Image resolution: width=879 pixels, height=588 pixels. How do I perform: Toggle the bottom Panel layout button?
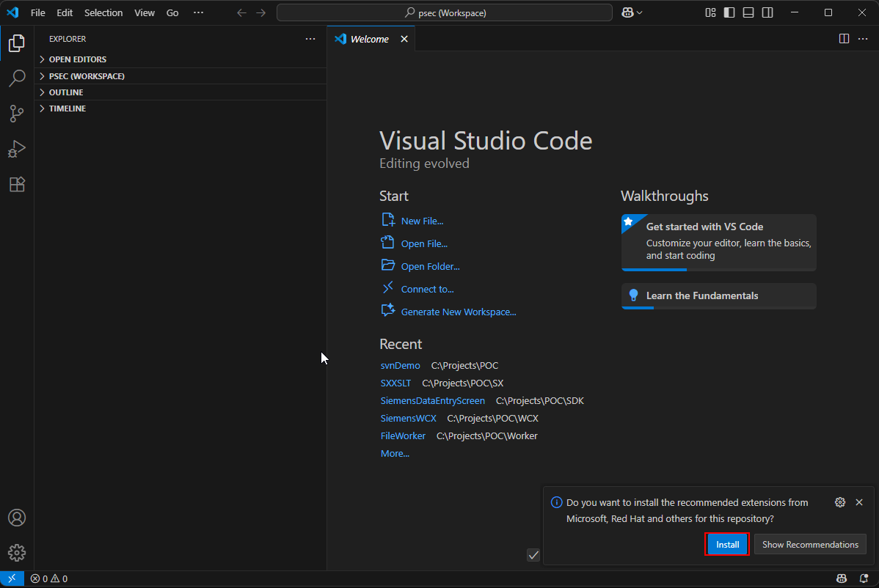pos(748,12)
